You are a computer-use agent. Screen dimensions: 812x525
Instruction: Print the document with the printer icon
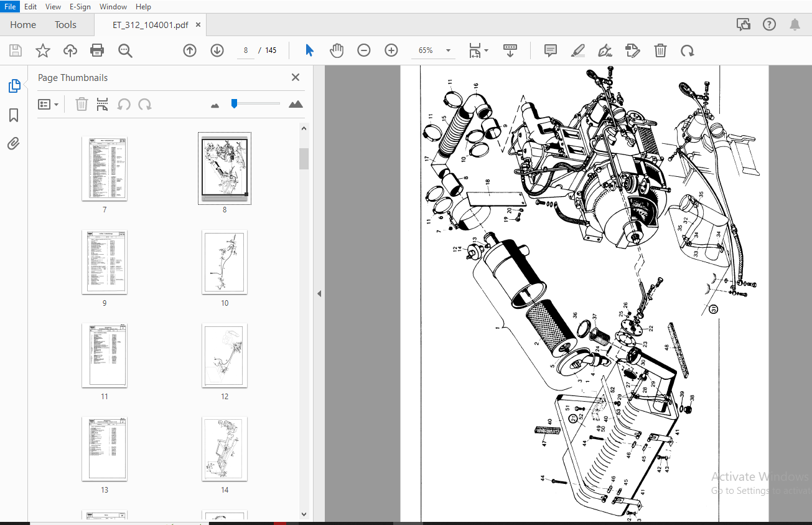click(97, 50)
